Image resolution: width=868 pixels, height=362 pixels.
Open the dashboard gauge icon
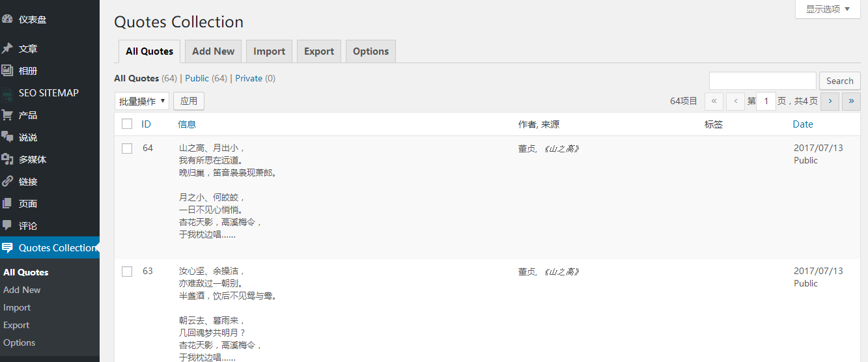[x=7, y=20]
